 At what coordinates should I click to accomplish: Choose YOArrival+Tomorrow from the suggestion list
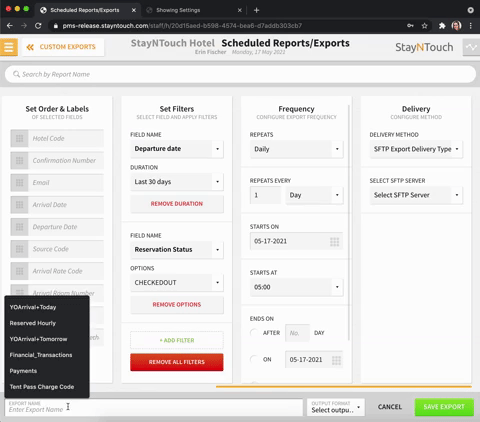(x=47, y=339)
